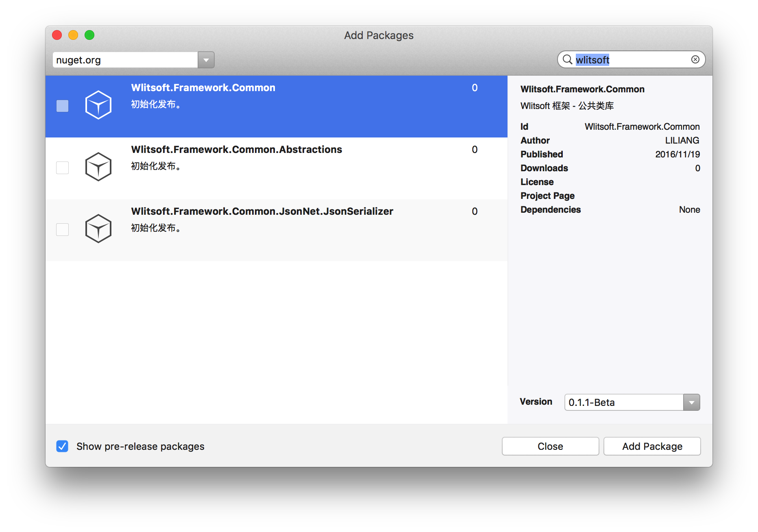Screen dimensions: 758x532
Task: Click the Wlitsoft.Framework.Common package cube icon
Action: click(98, 105)
